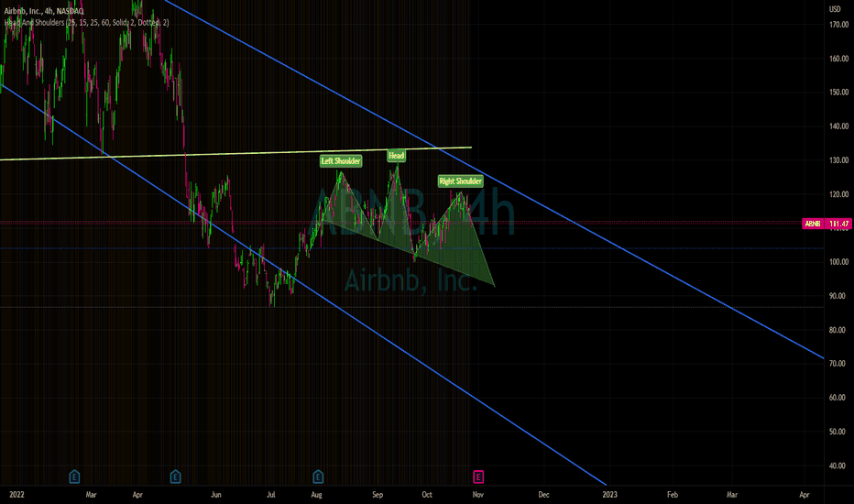854x504 pixels.
Task: Click the 80.00 price axis label
Action: (838, 330)
